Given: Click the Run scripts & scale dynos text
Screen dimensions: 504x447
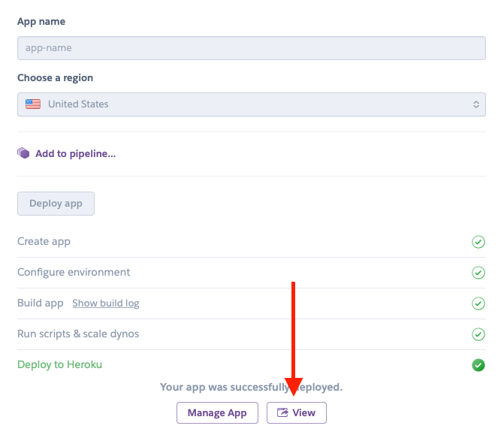Looking at the screenshot, I should [x=78, y=334].
